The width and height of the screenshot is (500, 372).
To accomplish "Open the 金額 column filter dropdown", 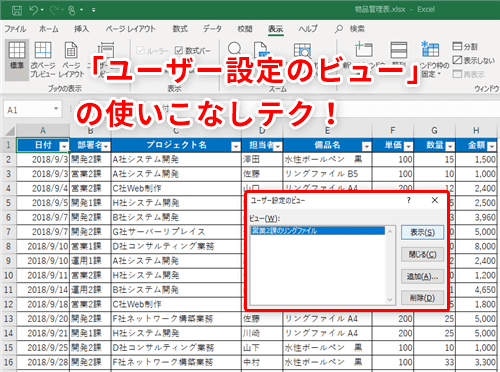I will [x=492, y=146].
